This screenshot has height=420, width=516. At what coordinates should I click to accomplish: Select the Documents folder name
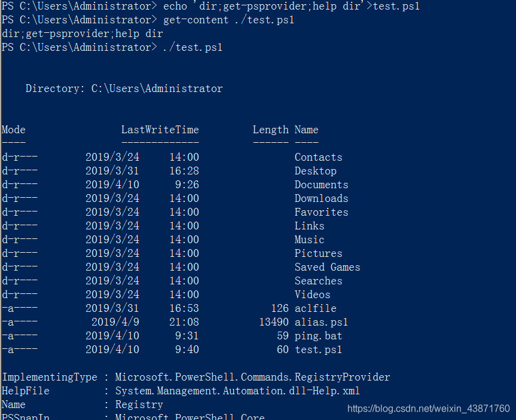tap(321, 185)
